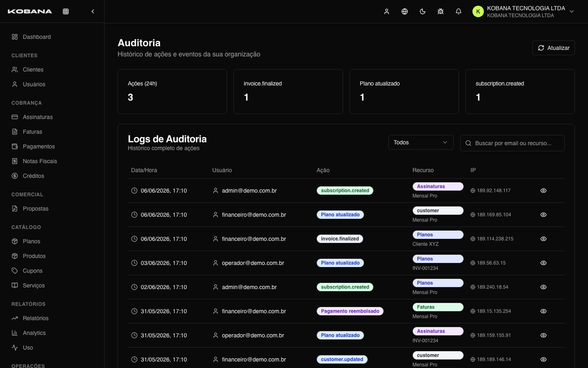Open Produtos in the sidebar
Image resolution: width=588 pixels, height=368 pixels.
[x=52, y=256]
